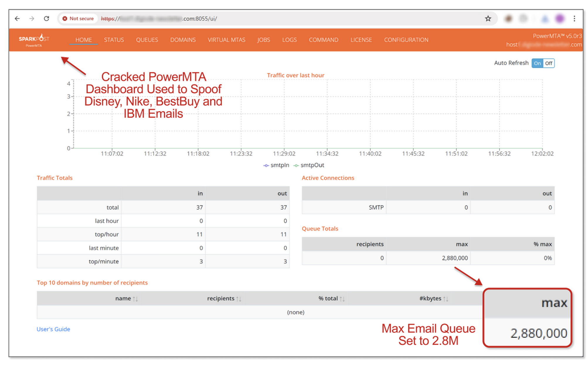588x366 pixels.
Task: Open the purple profile avatar
Action: click(560, 18)
